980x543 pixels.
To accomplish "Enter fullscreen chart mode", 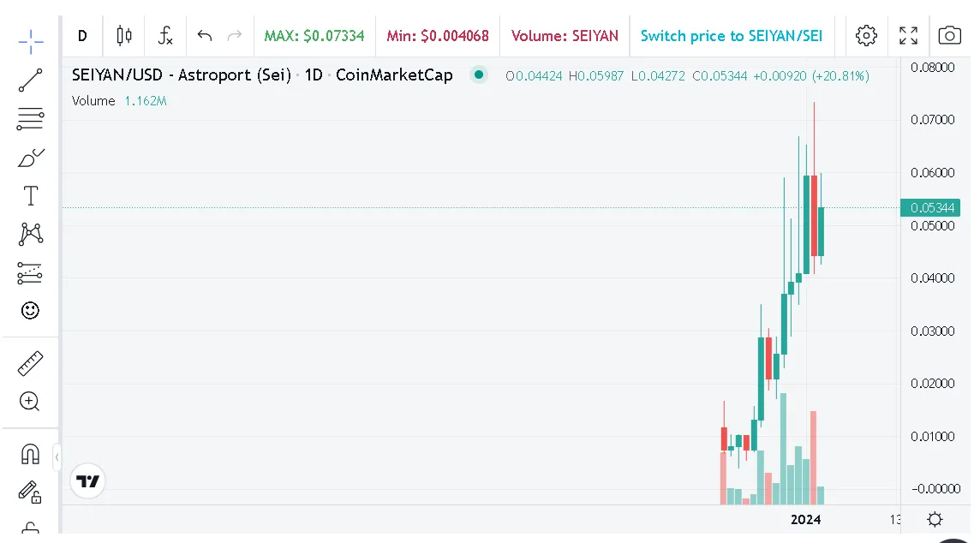I will pos(908,36).
